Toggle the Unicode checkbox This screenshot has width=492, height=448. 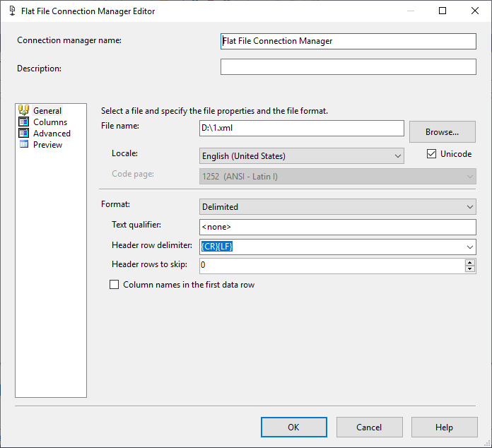[432, 154]
